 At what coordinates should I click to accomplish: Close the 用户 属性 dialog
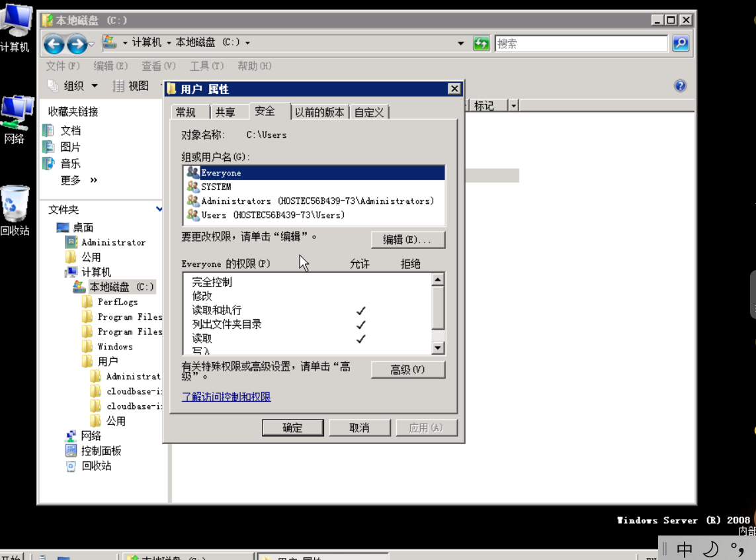pos(454,89)
